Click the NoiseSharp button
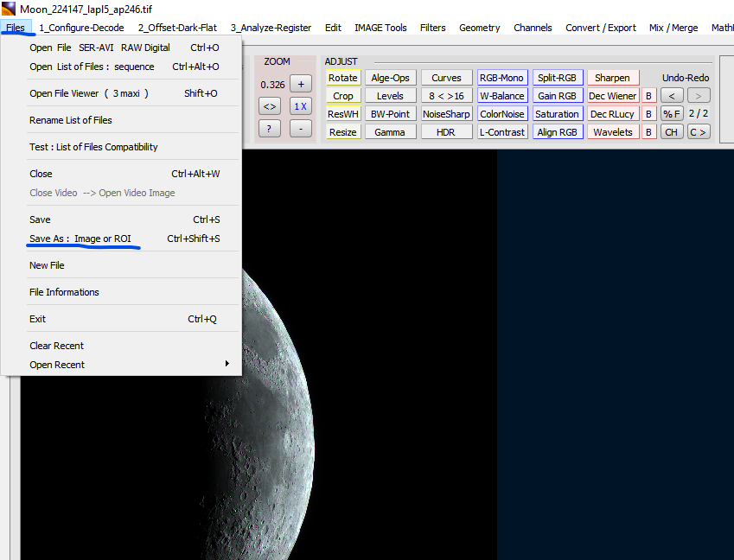The image size is (734, 560). pyautogui.click(x=447, y=114)
